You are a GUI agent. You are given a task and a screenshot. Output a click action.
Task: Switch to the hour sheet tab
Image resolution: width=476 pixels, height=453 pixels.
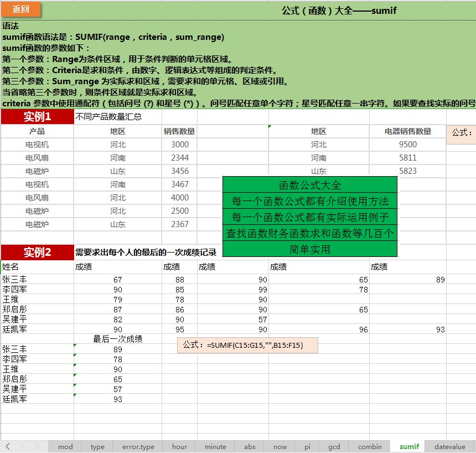tap(179, 446)
